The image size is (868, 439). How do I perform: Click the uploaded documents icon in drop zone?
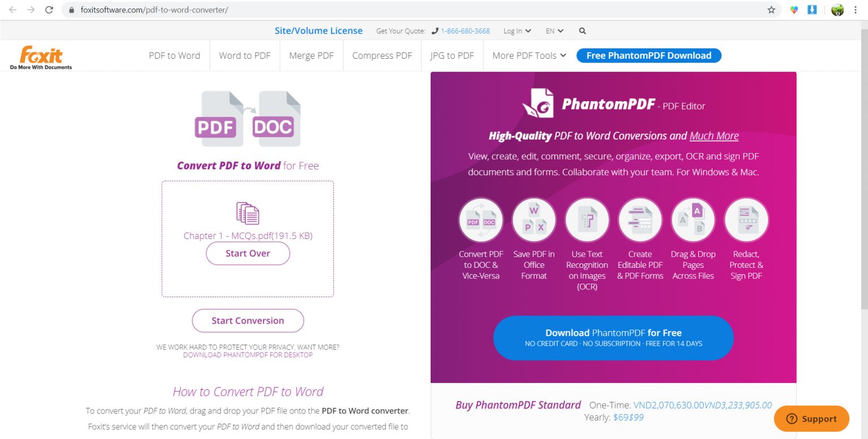click(248, 213)
